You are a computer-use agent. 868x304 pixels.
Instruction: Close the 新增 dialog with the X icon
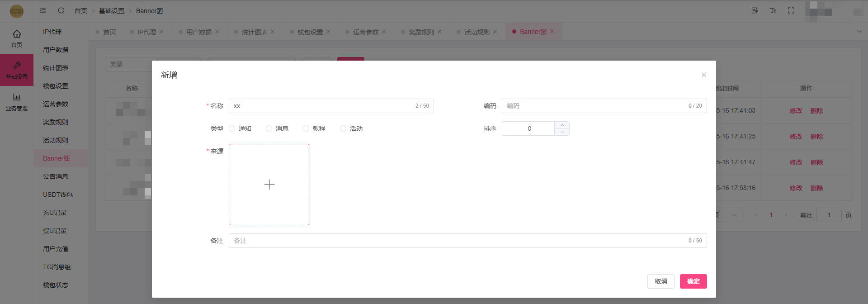tap(703, 75)
